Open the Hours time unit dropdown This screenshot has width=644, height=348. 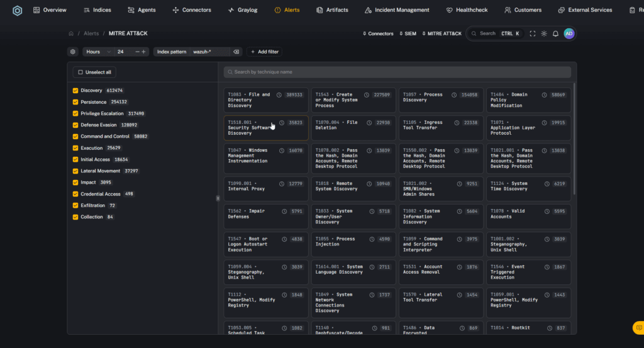pyautogui.click(x=98, y=52)
